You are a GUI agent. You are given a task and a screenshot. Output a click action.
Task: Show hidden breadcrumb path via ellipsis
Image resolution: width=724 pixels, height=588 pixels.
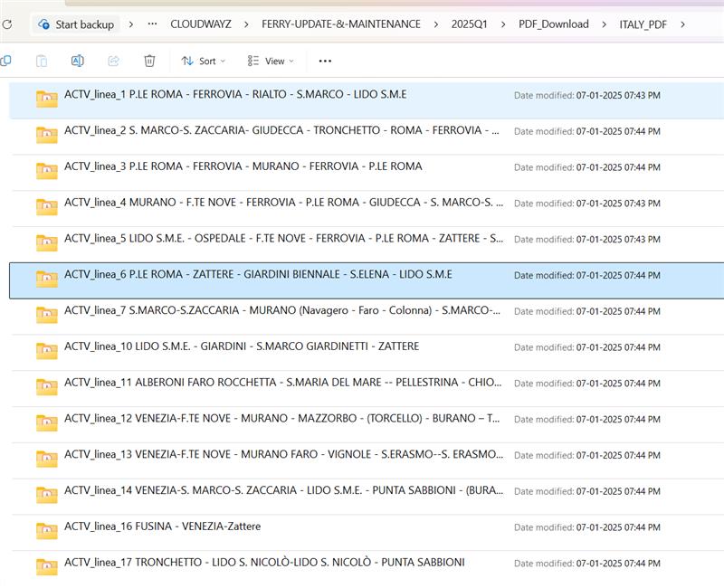152,24
